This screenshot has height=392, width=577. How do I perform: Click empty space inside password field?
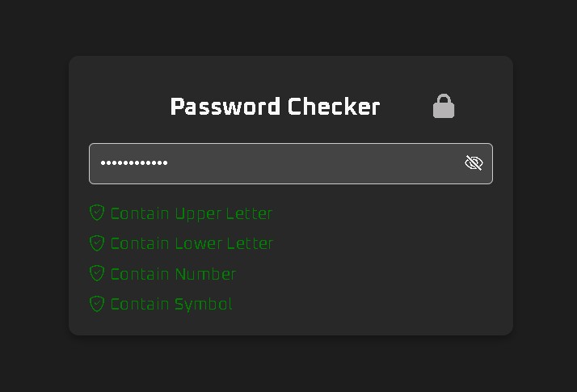tap(313, 163)
